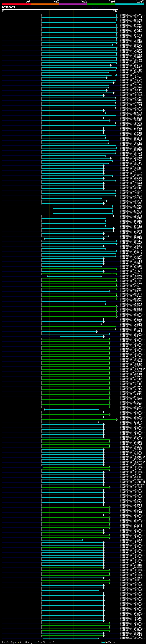Viewport: 146px width, 644px height.
Task: Select the query name DC596065
Action: (8, 7)
